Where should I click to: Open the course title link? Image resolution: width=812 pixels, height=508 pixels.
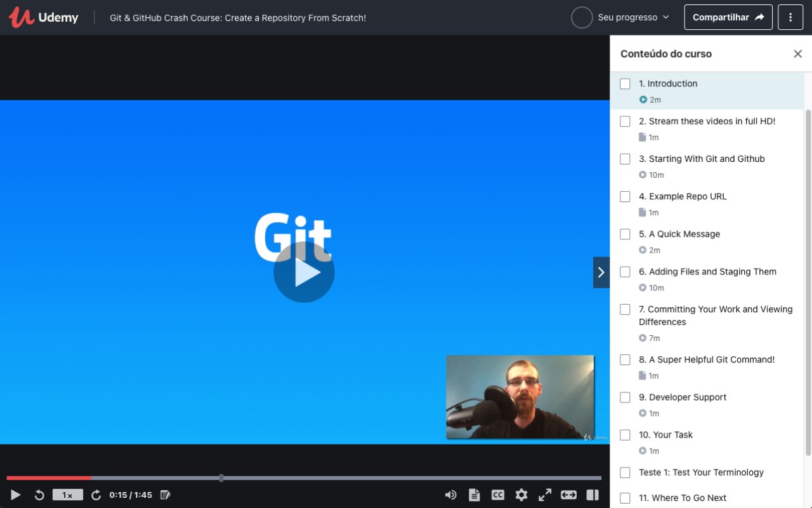click(238, 18)
